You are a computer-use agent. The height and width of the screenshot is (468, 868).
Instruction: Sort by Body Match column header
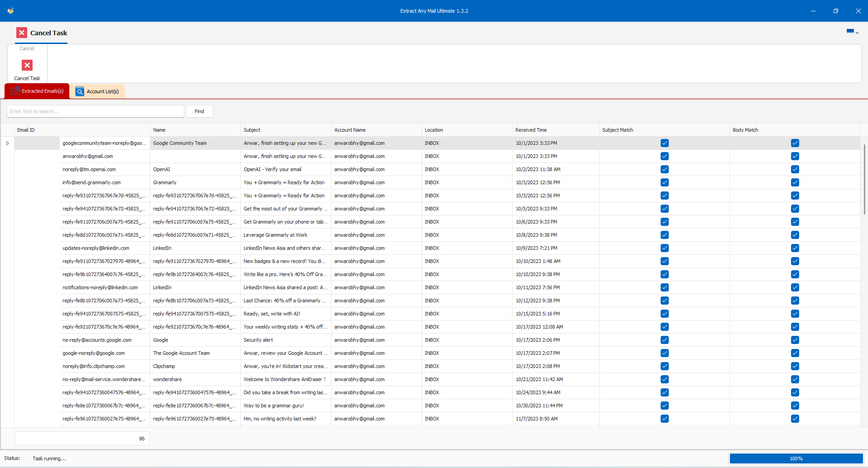click(795, 130)
